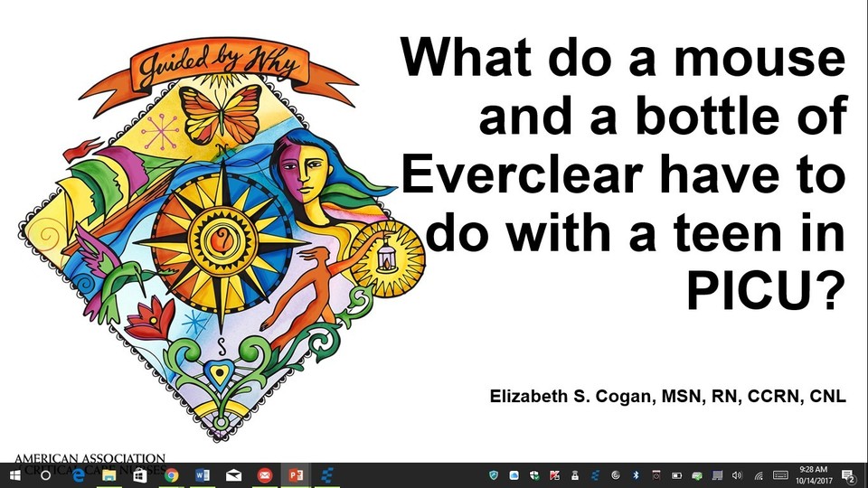Open the teal shield tray icon
868x488 pixels.
(x=494, y=475)
